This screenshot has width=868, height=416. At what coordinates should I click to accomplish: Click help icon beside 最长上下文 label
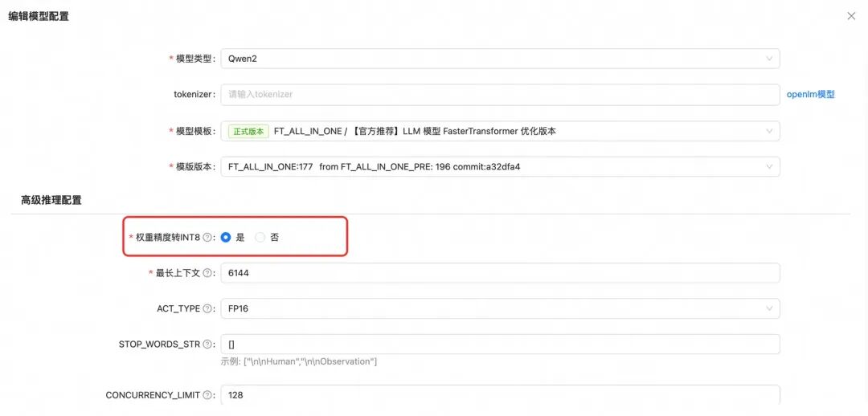207,273
